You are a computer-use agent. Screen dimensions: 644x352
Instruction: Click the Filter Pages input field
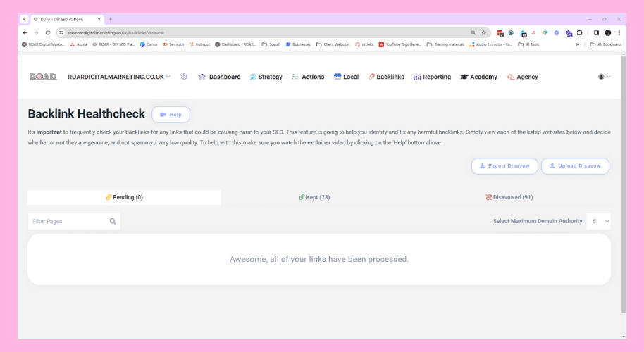[68, 221]
